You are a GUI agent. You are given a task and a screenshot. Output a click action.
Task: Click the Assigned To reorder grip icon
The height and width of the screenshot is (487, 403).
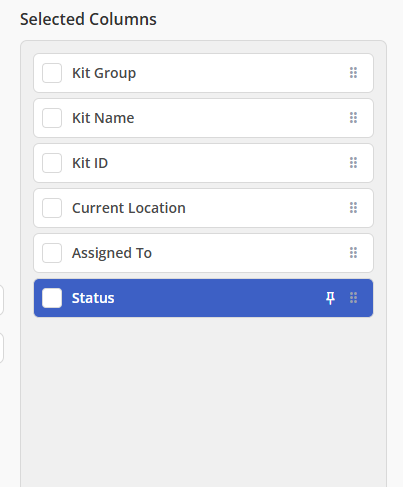[x=353, y=253]
